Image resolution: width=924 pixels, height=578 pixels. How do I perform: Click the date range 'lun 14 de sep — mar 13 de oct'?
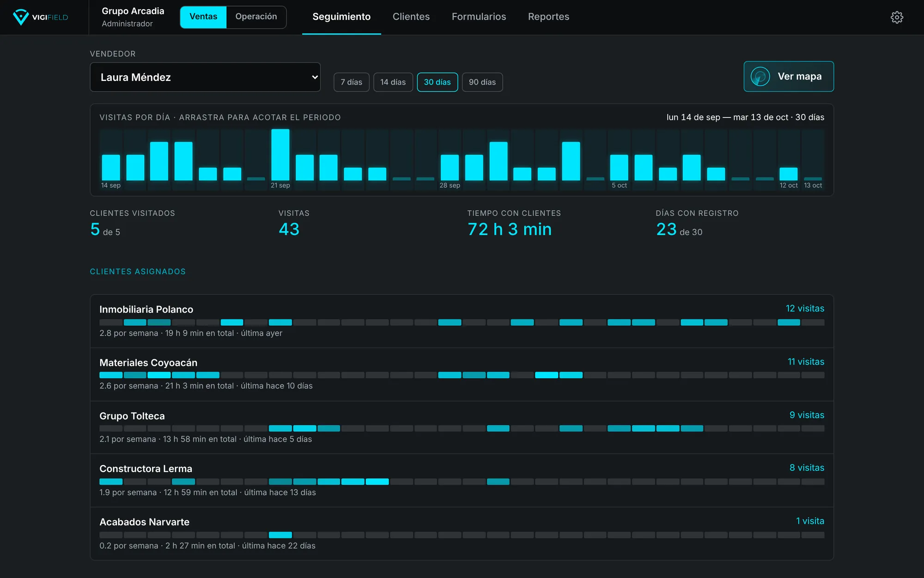(x=727, y=117)
